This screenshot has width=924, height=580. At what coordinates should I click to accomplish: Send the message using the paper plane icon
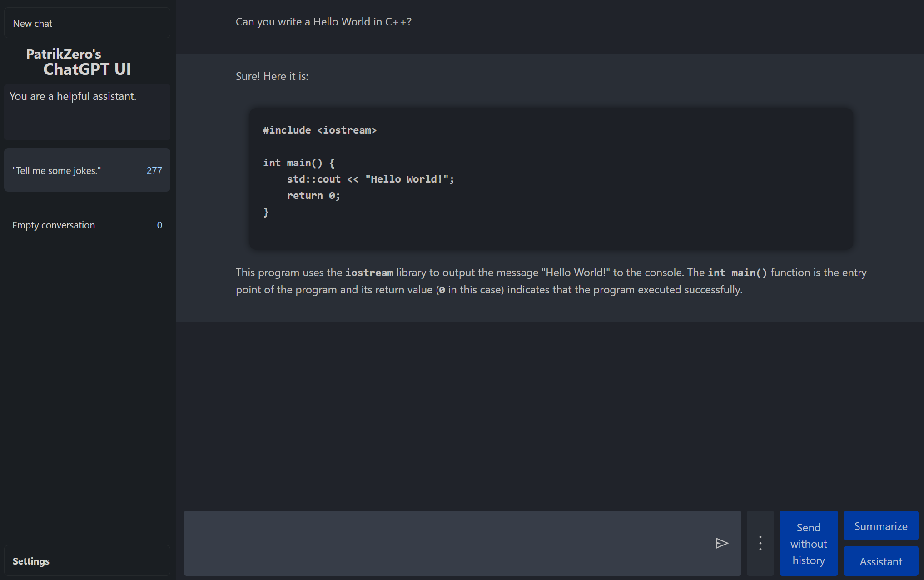pyautogui.click(x=722, y=543)
